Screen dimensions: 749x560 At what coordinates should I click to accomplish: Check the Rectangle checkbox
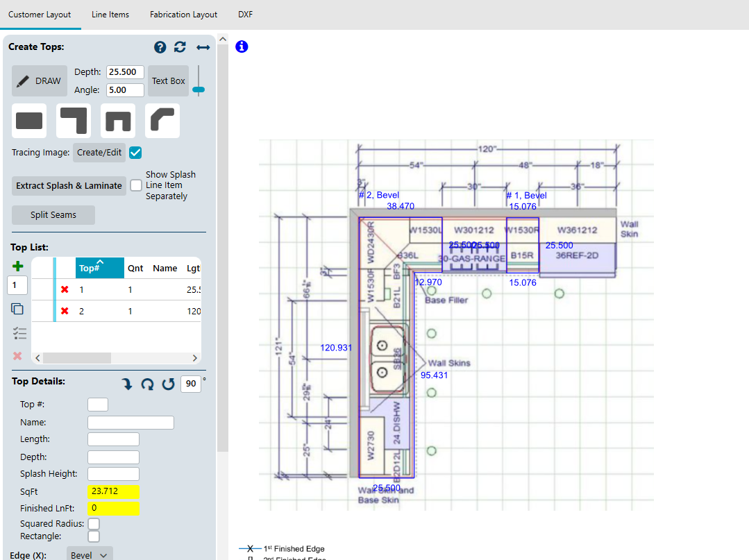pyautogui.click(x=94, y=536)
